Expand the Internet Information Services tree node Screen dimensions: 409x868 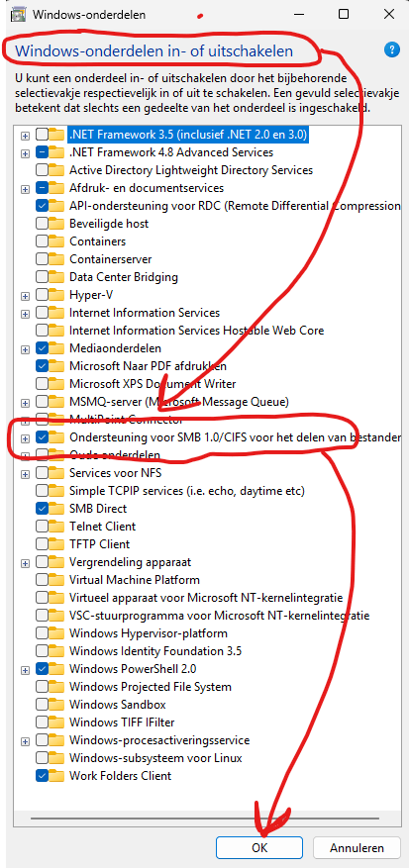(25, 314)
